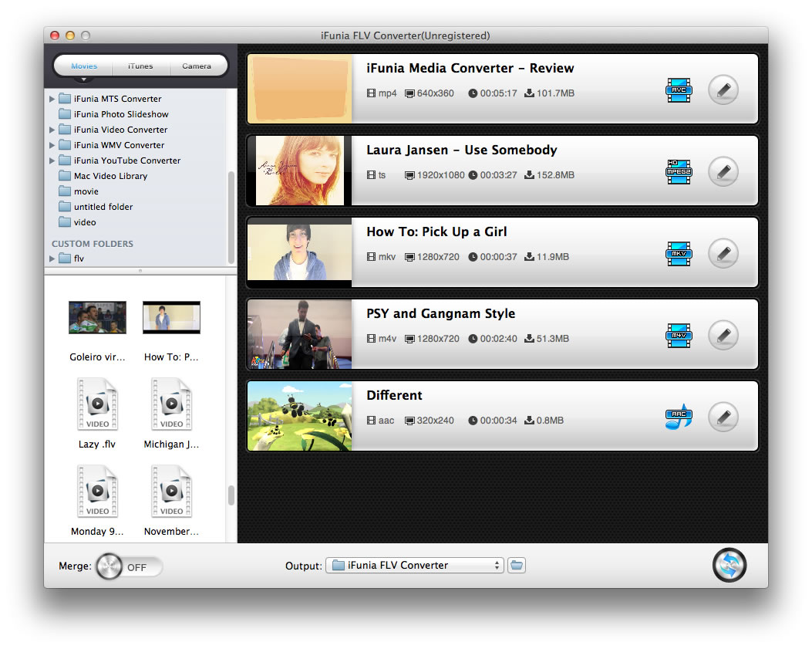812x649 pixels.
Task: Start conversion with the round convert button
Action: 729,565
